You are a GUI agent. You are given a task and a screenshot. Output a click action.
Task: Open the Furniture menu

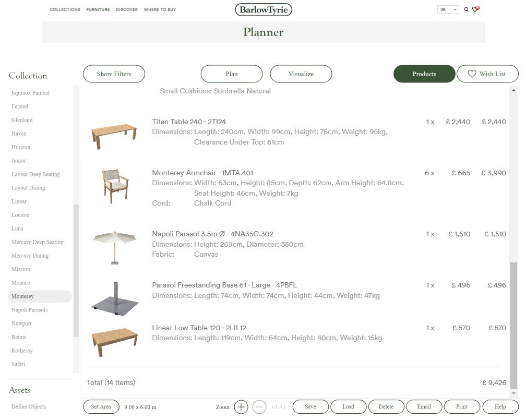click(98, 9)
